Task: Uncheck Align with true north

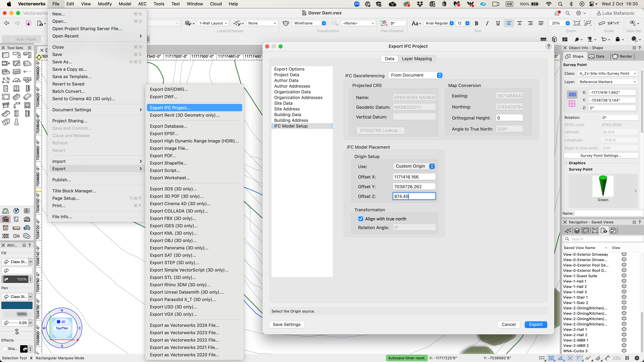Action: coord(361,219)
